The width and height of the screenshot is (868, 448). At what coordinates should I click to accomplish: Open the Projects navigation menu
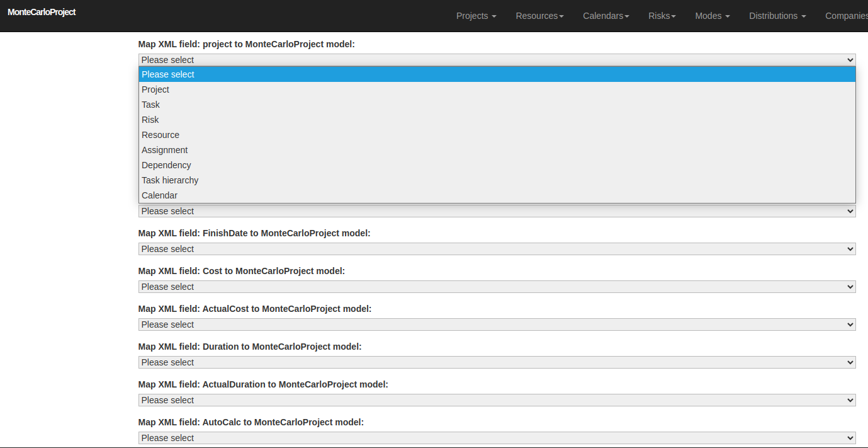coord(476,16)
